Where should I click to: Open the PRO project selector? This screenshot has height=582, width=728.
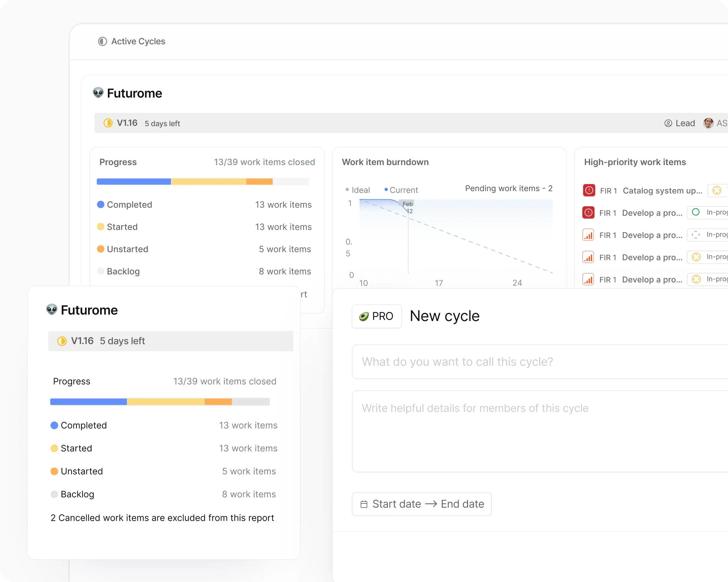tap(376, 316)
